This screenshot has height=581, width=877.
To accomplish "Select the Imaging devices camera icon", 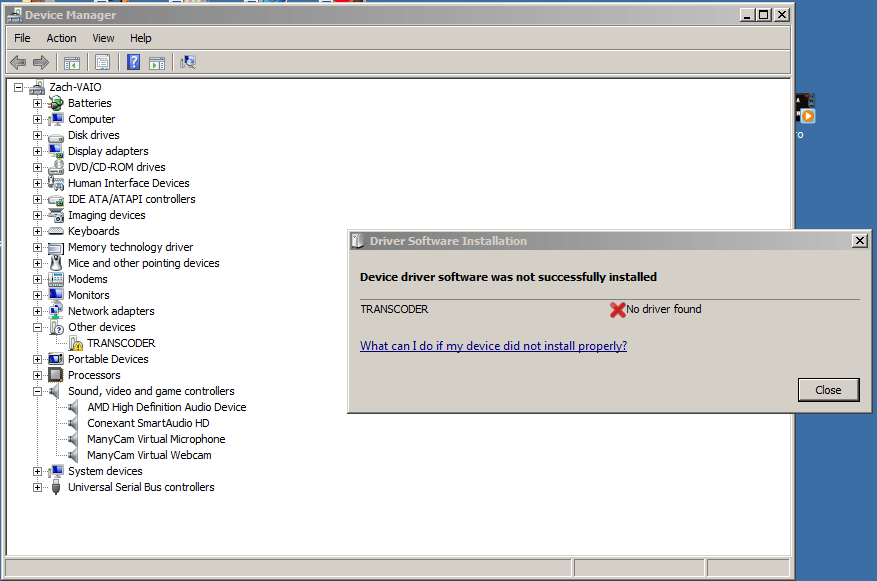I will click(x=56, y=215).
